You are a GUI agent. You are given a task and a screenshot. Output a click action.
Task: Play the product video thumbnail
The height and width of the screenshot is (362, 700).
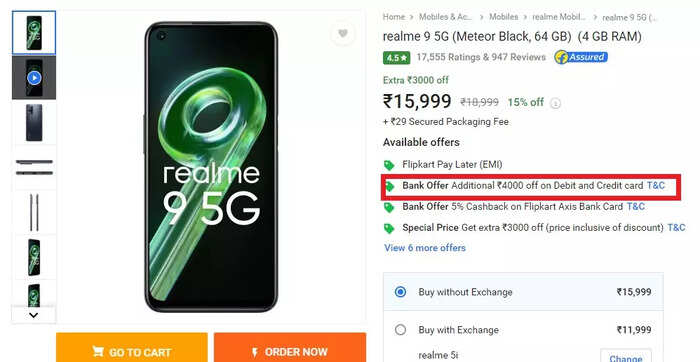34,78
